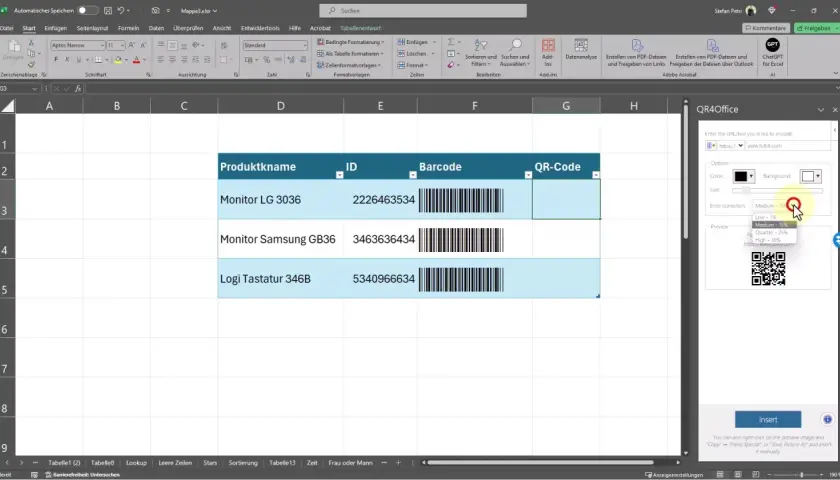Choose High error correction option
Image resolution: width=840 pixels, height=480 pixels.
tap(774, 240)
